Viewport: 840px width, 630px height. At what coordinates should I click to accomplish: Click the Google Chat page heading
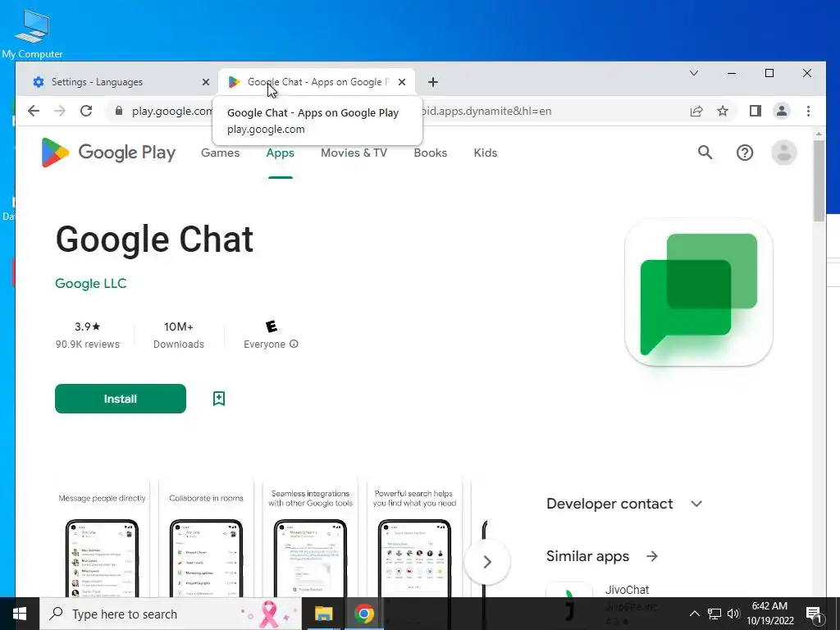[154, 239]
